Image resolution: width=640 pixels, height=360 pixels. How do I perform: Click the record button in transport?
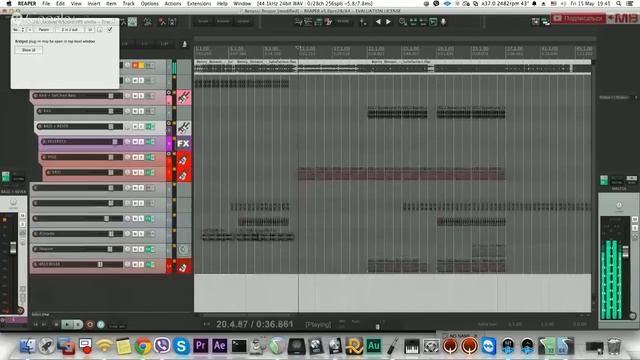tap(90, 324)
